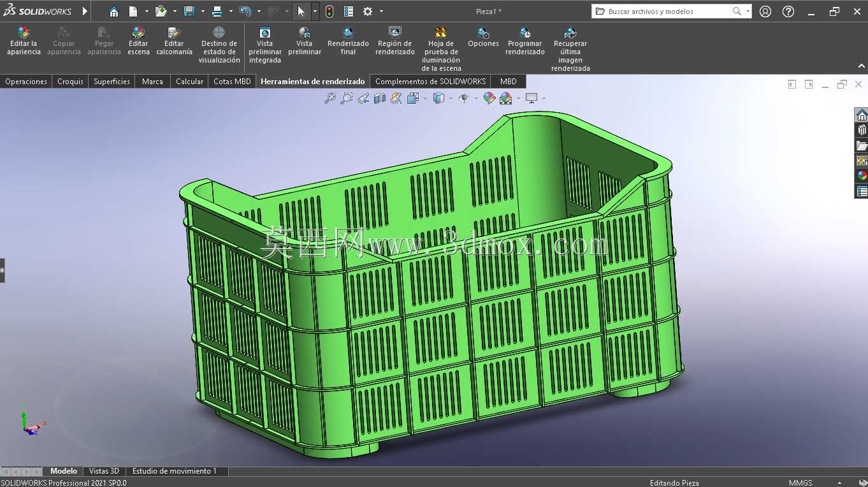
Task: Open File Properties icon
Action: (x=349, y=11)
